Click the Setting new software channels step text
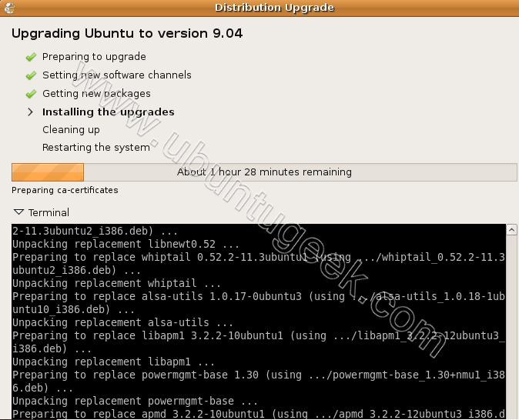Viewport: 519px width, 420px height. pos(117,75)
